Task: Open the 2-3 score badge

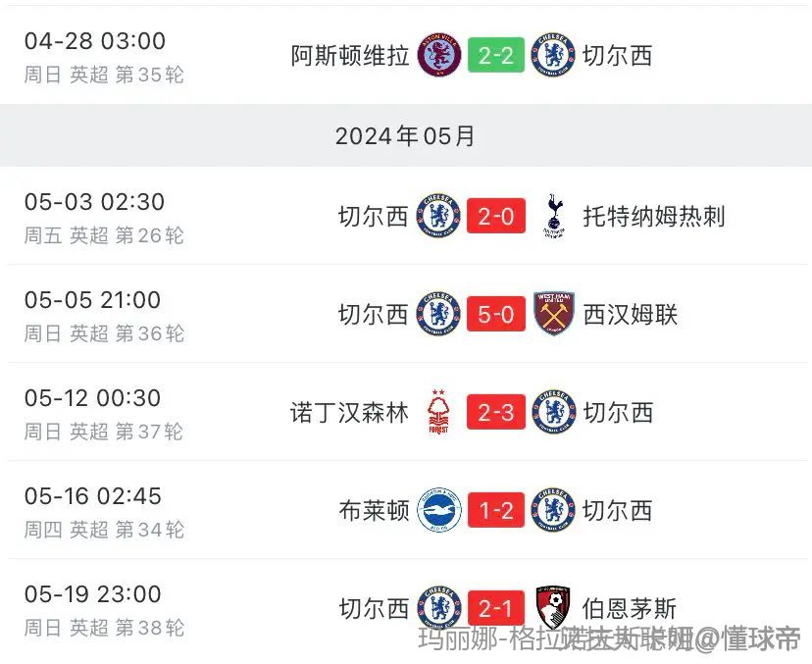Action: [x=496, y=412]
